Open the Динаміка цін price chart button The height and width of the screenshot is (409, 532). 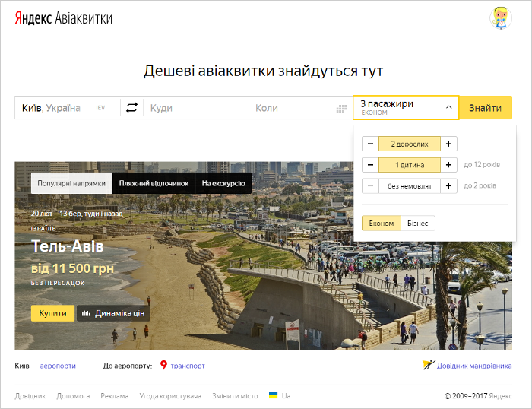pyautogui.click(x=113, y=313)
